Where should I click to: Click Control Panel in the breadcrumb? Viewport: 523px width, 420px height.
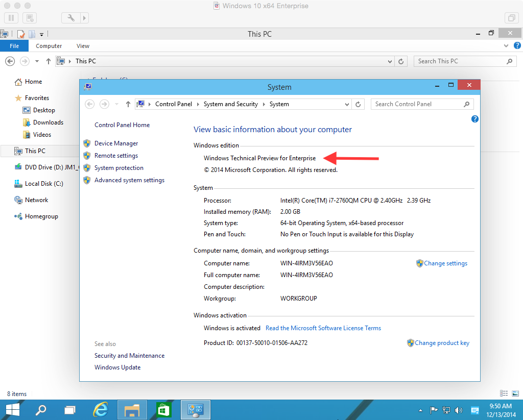174,104
